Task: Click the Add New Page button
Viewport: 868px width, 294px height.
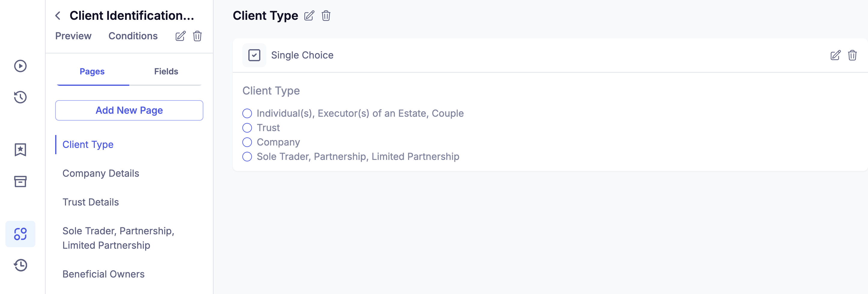Action: 129,110
